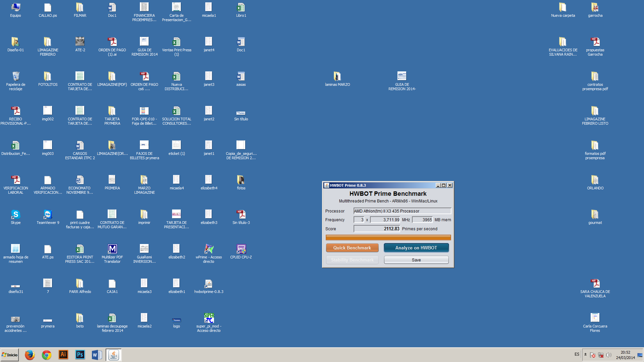Click the Score value field

pyautogui.click(x=377, y=229)
